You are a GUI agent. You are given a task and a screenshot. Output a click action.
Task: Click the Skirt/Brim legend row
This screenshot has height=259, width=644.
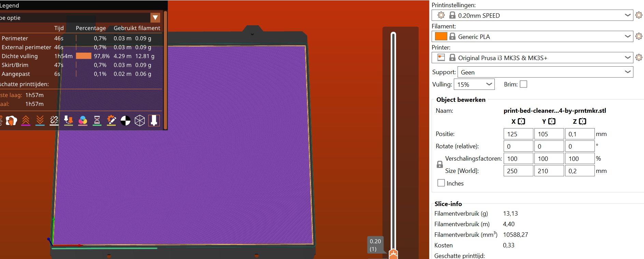coord(81,65)
